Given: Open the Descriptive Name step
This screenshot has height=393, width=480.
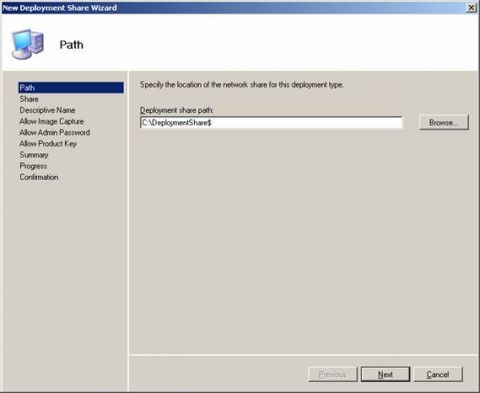Looking at the screenshot, I should (x=47, y=110).
